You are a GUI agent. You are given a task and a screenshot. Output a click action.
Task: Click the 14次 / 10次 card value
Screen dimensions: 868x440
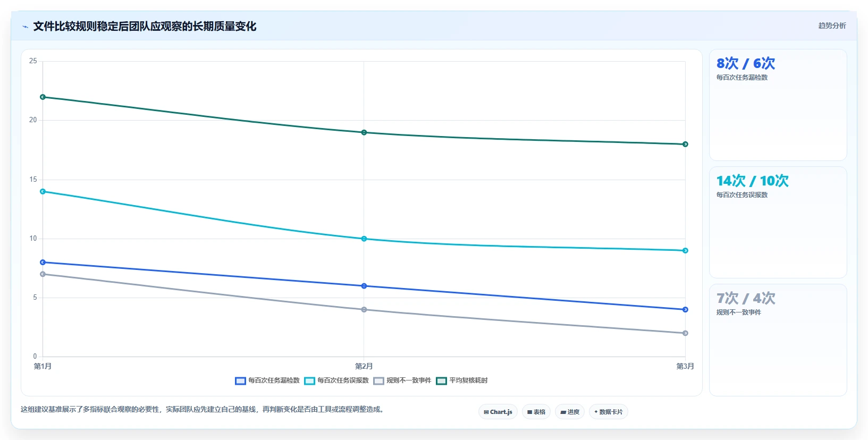[753, 181]
